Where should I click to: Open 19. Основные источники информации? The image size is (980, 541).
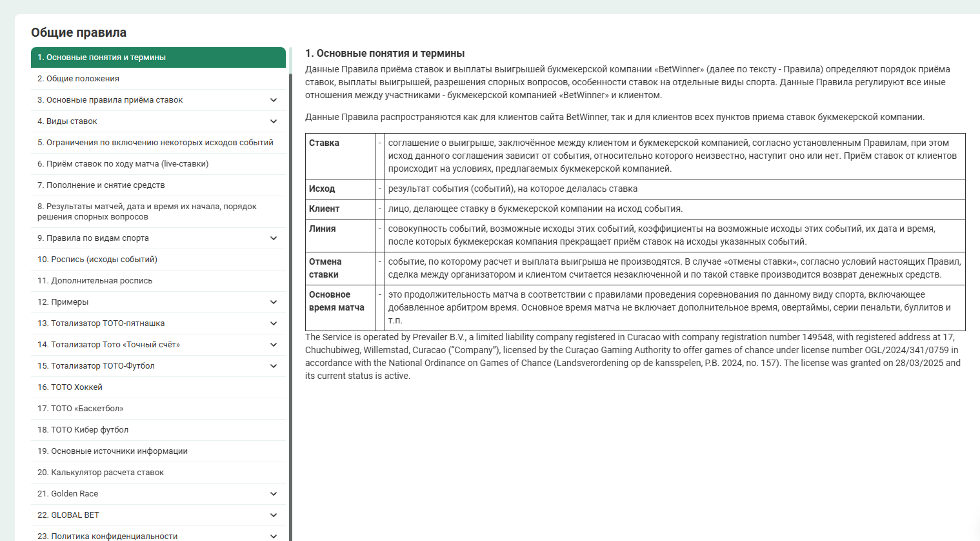point(158,451)
